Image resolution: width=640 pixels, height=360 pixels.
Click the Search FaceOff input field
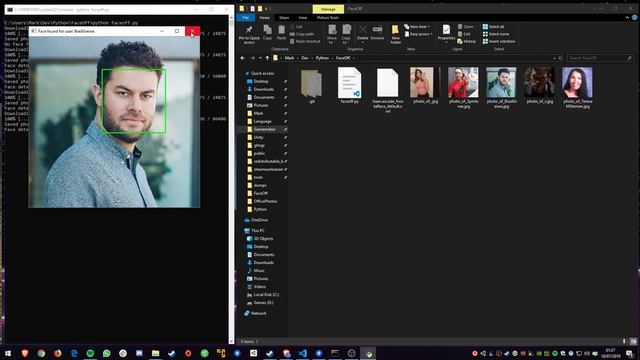600,58
